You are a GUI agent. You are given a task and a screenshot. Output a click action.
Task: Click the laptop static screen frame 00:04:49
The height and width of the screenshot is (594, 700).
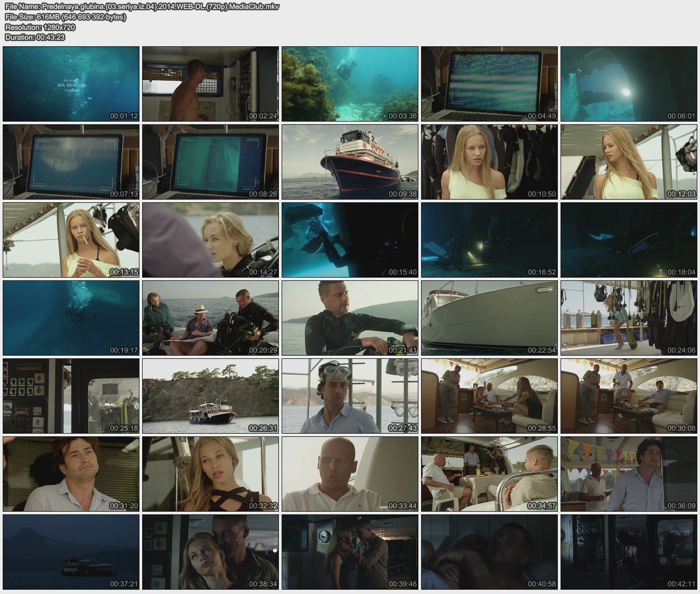click(x=489, y=84)
